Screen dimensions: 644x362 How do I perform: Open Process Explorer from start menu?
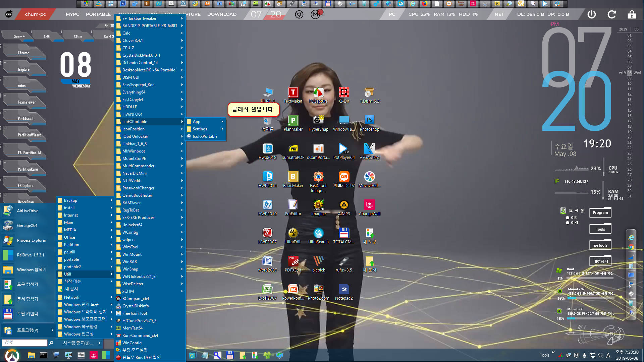click(28, 240)
